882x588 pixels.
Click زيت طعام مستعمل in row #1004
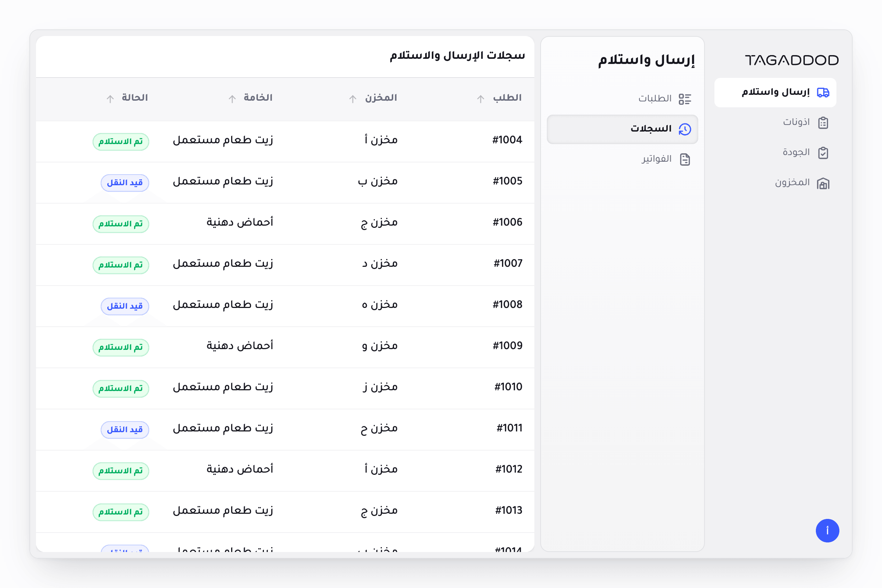point(223,140)
